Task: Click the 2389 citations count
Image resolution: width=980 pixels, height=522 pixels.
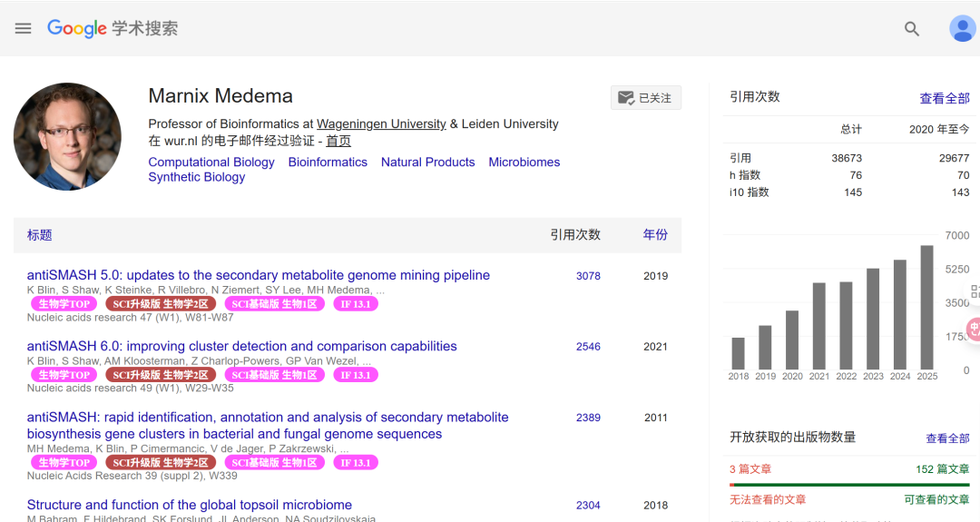Action: [588, 418]
